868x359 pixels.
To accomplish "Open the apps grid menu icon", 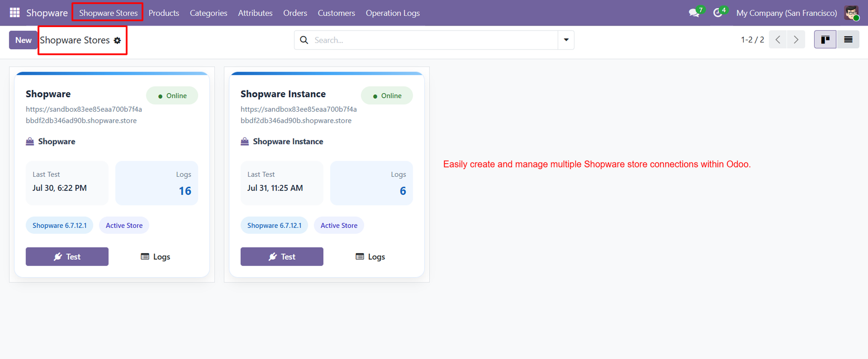I will click(x=15, y=12).
